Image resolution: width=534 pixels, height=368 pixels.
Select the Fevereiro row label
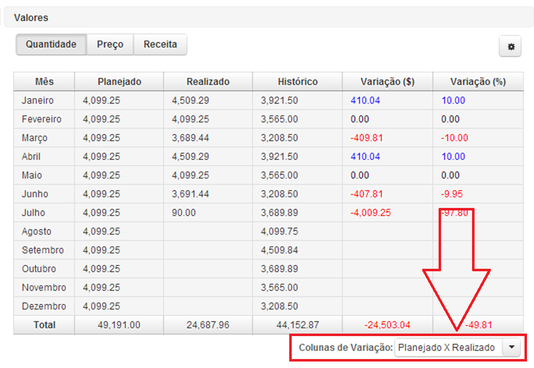coord(42,119)
